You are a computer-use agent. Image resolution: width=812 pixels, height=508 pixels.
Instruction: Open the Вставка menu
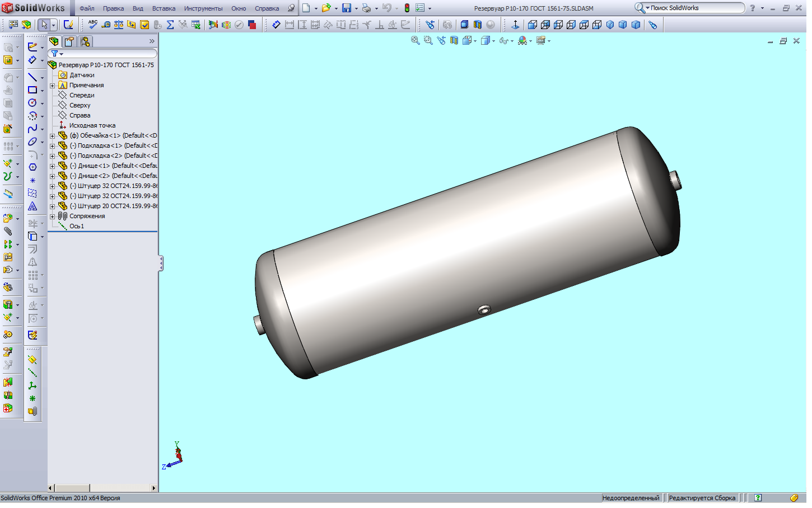(164, 8)
